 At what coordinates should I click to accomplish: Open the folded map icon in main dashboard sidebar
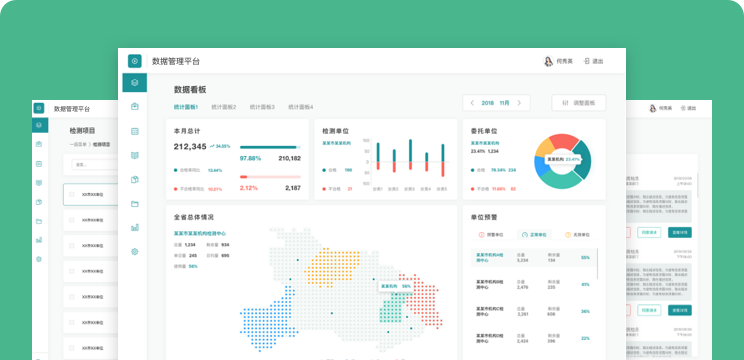pos(134,156)
